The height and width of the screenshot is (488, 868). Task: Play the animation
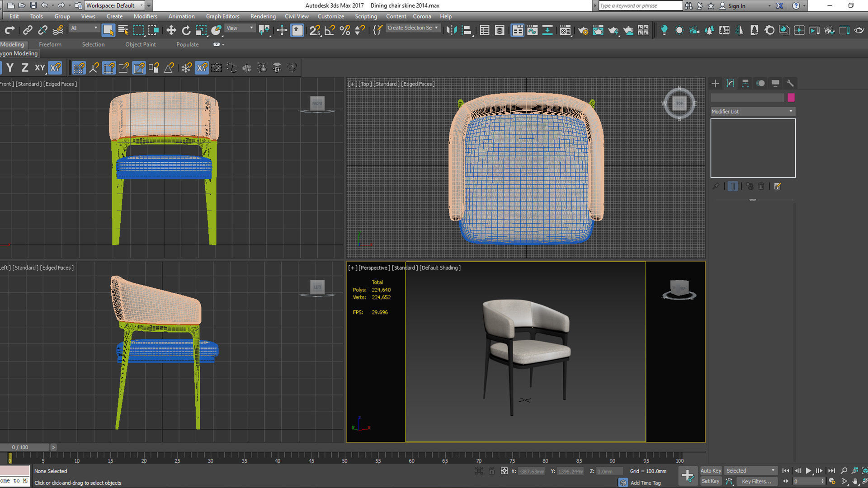[x=808, y=471]
